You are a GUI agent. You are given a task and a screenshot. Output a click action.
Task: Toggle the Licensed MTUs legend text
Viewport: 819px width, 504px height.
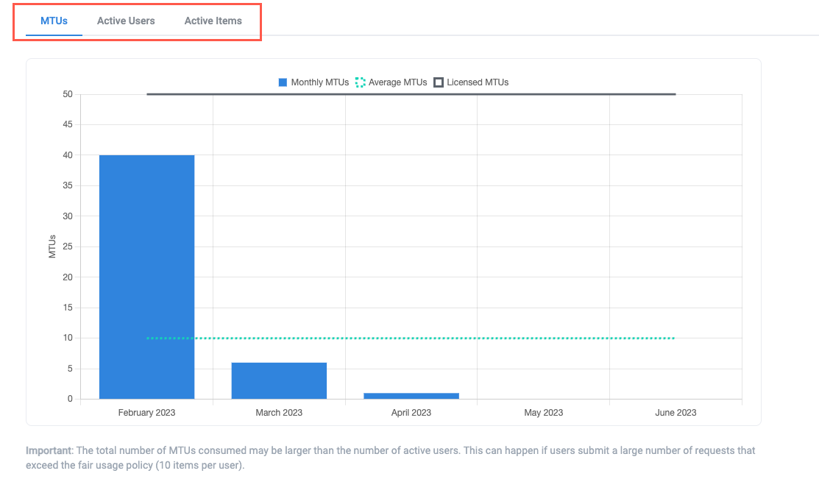click(x=478, y=82)
